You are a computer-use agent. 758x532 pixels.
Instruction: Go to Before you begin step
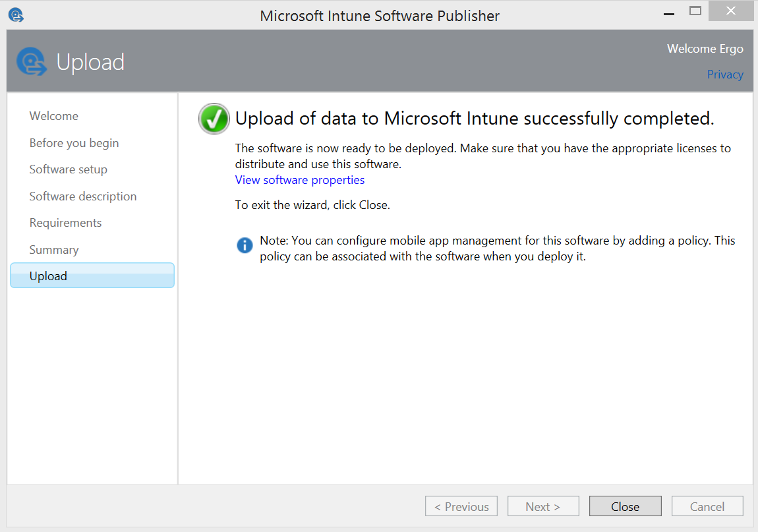(x=74, y=143)
